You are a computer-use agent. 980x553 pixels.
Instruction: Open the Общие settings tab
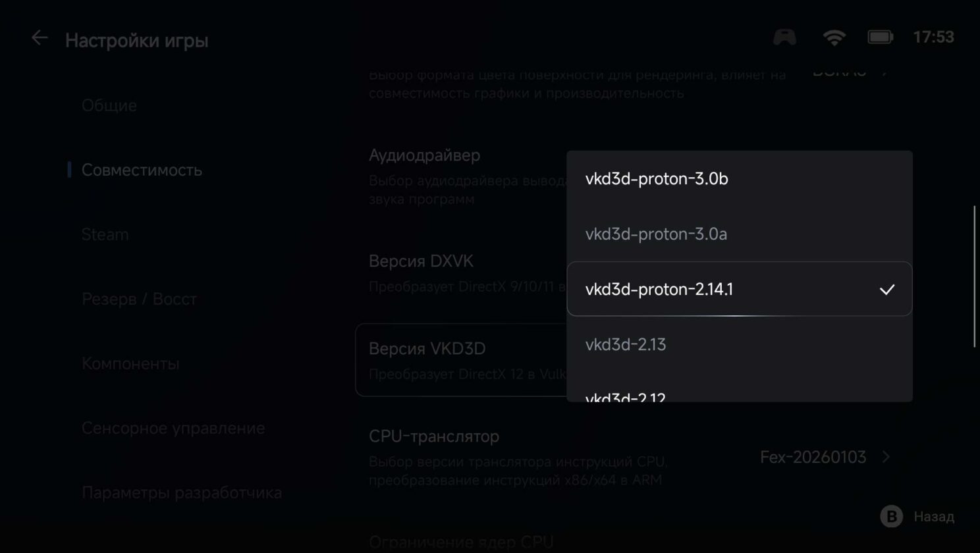click(109, 105)
